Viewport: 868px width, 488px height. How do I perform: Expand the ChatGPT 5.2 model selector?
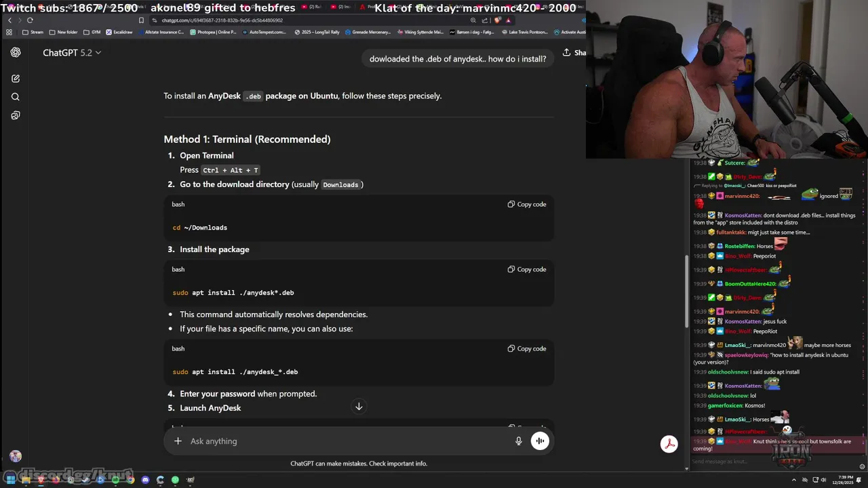72,53
